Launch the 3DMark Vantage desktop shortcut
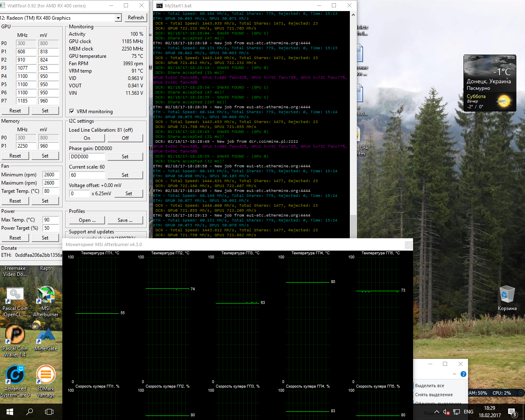Screen dimensions: 525x420 (x=46, y=381)
